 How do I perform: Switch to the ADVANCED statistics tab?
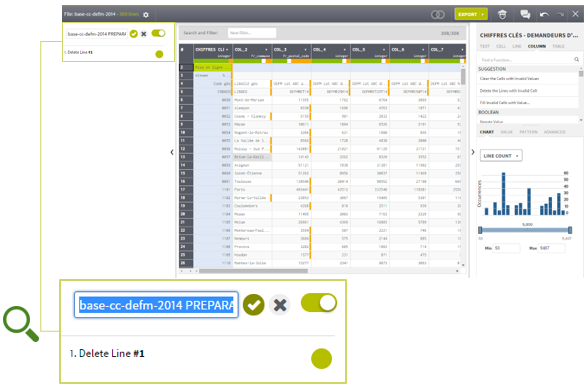[554, 132]
